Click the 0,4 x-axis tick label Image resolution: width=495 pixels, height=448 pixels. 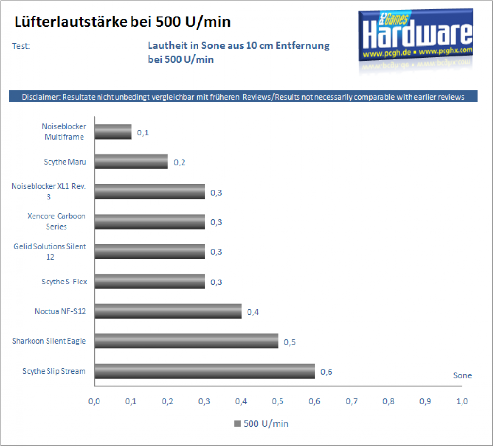[x=242, y=402]
